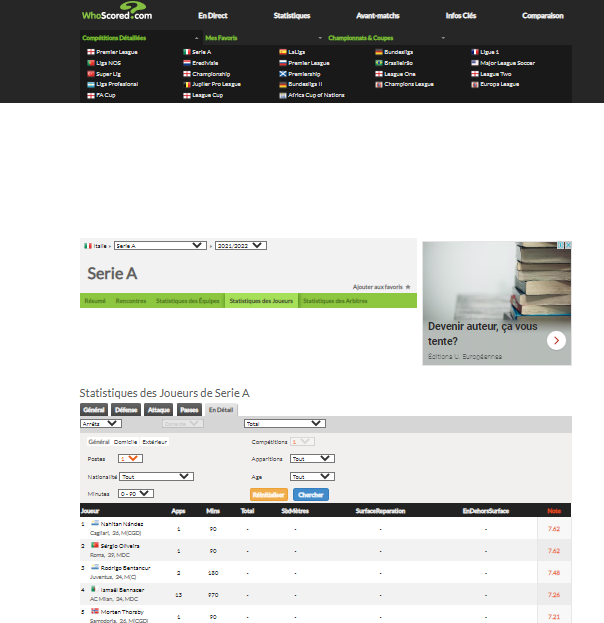Open Bundesliga via its German flag

tap(380, 51)
